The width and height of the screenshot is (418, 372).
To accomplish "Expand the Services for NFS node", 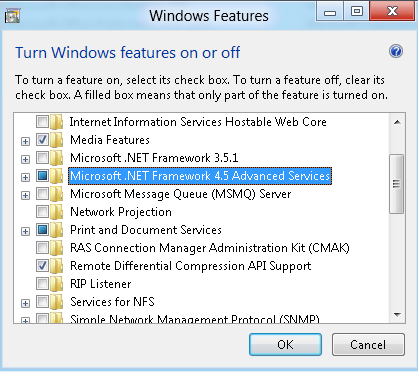I will (25, 303).
